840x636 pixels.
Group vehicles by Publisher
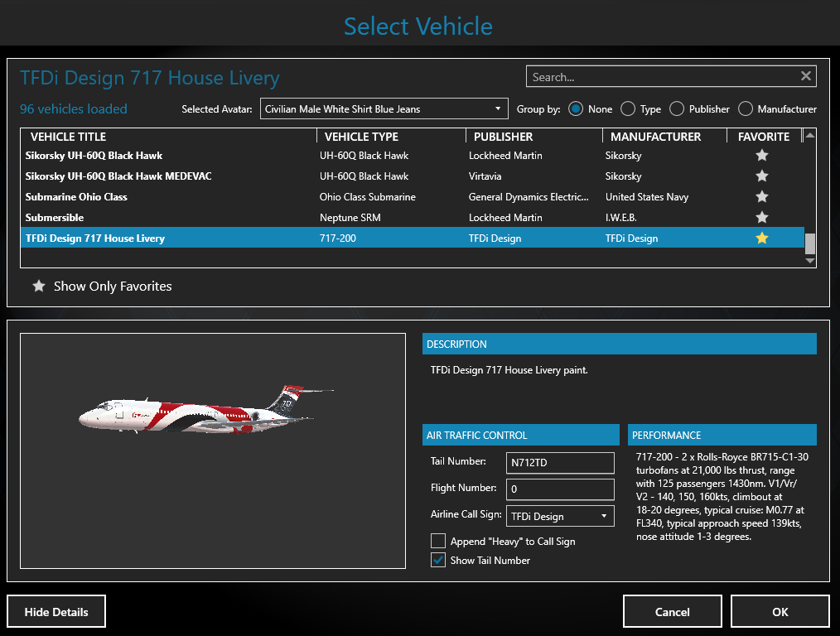pyautogui.click(x=677, y=108)
